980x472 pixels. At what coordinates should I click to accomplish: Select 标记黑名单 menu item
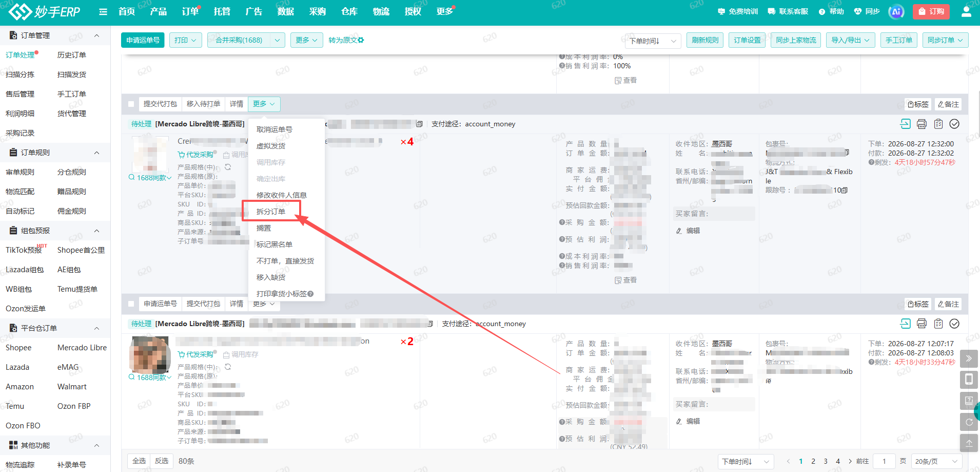(x=275, y=244)
